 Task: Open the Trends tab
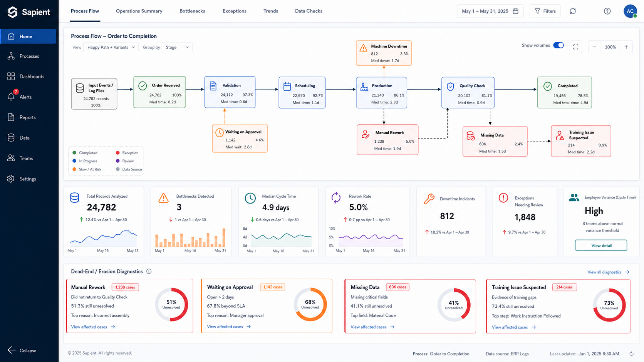click(271, 11)
